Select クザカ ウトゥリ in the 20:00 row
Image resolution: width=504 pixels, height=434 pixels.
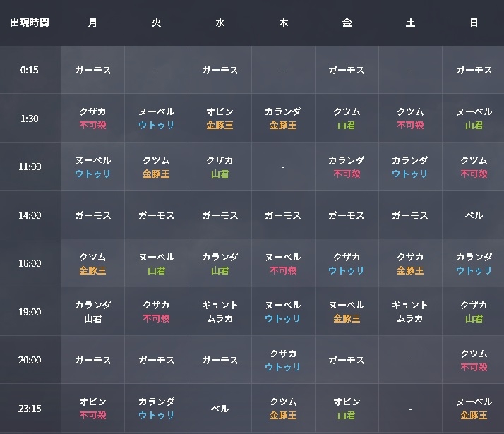click(x=283, y=360)
